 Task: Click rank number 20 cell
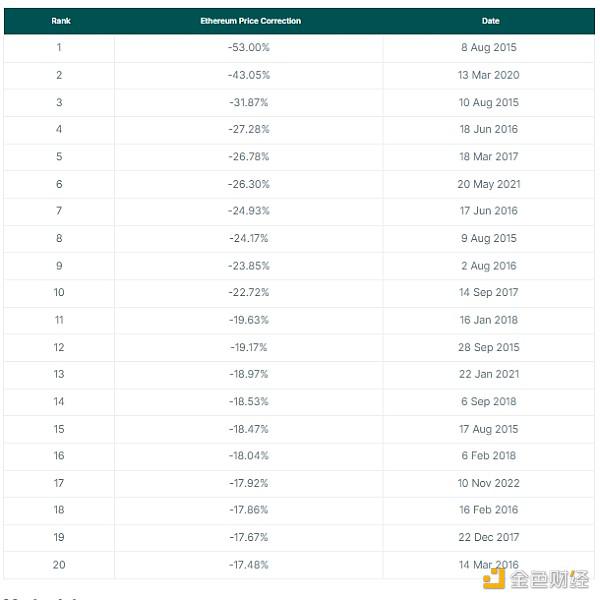(59, 565)
